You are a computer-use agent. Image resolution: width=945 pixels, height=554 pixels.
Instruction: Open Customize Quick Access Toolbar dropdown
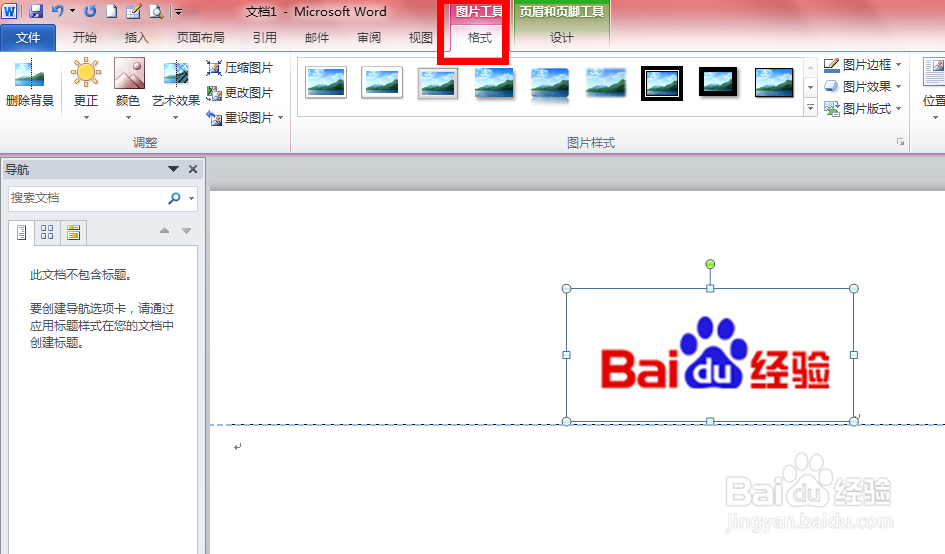tap(178, 11)
